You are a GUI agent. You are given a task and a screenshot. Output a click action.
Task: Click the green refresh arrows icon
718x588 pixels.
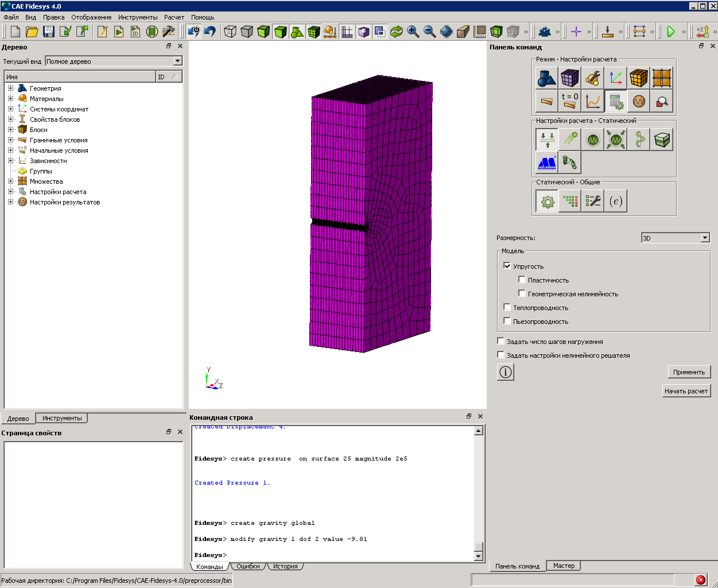[397, 32]
